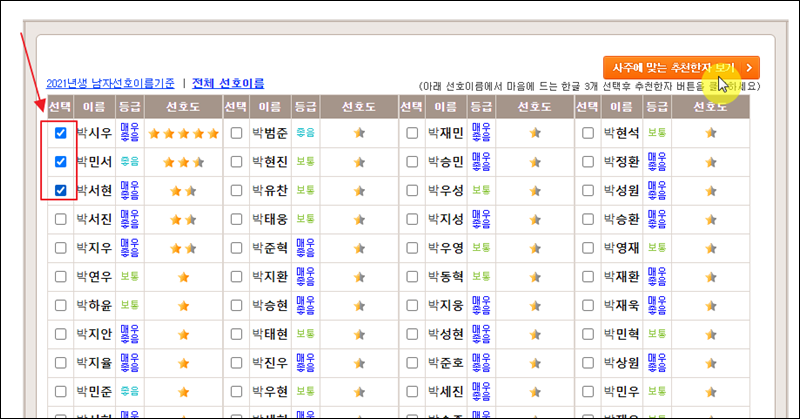Check the 박승민 checkbox

412,162
